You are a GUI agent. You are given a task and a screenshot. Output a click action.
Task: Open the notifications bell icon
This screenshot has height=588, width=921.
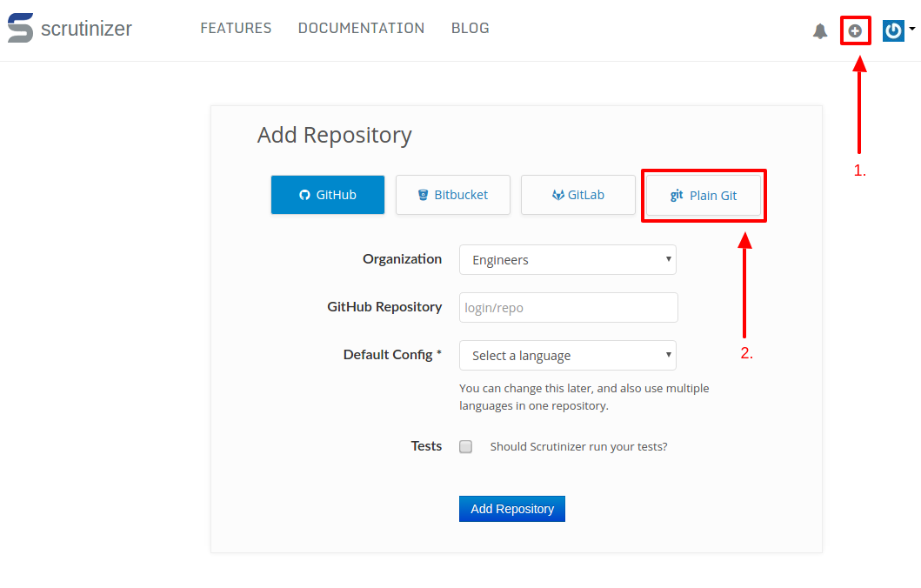coord(820,31)
